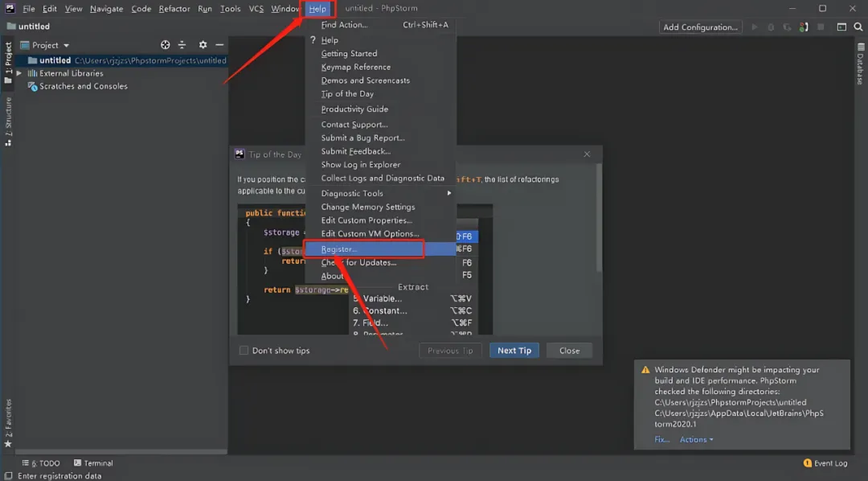Click the collapse all icon in Project panel

[182, 45]
